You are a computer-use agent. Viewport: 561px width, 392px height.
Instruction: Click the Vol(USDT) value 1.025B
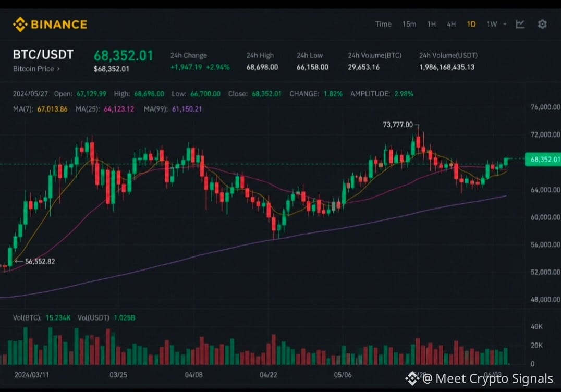point(125,317)
